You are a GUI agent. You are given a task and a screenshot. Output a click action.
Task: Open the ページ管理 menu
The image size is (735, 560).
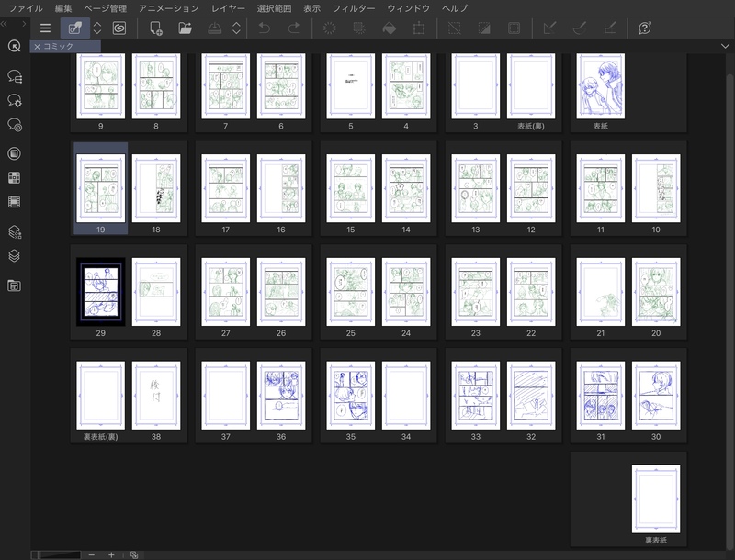click(106, 8)
